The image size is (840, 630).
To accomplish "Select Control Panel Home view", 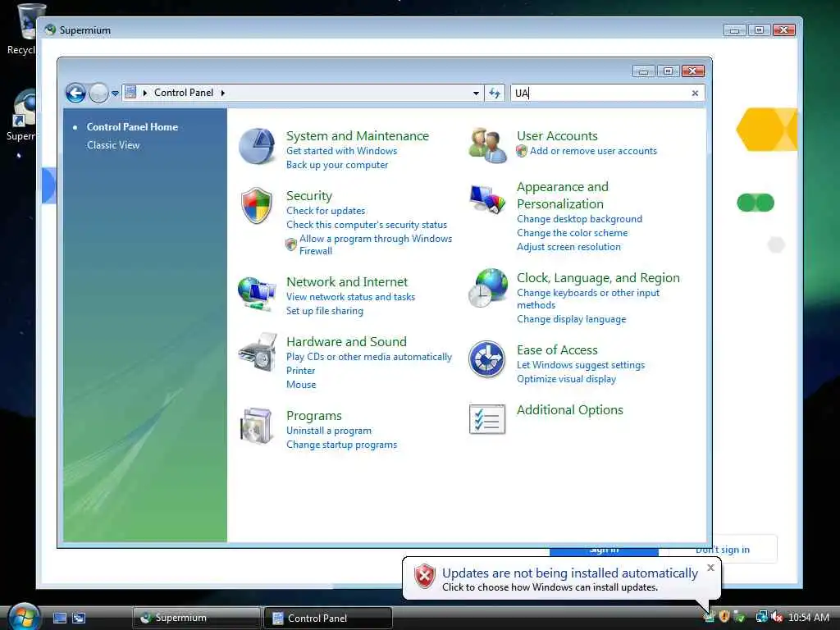I will point(132,127).
